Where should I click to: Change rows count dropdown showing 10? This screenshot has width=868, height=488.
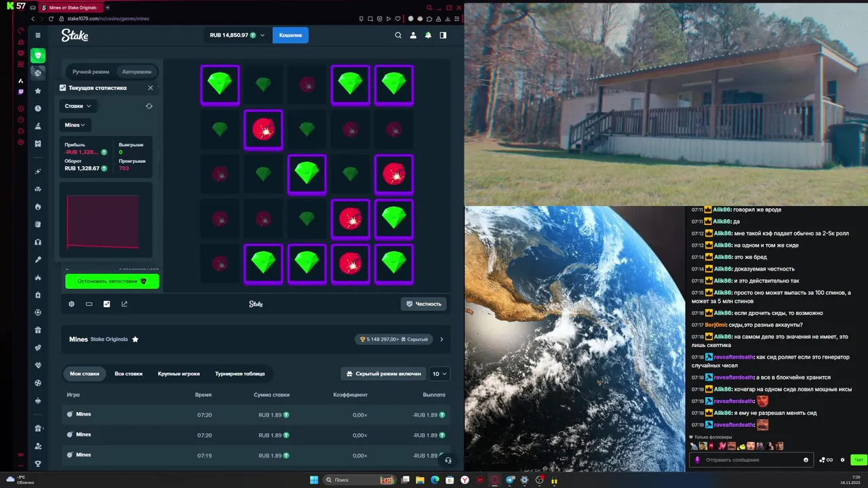tap(440, 373)
